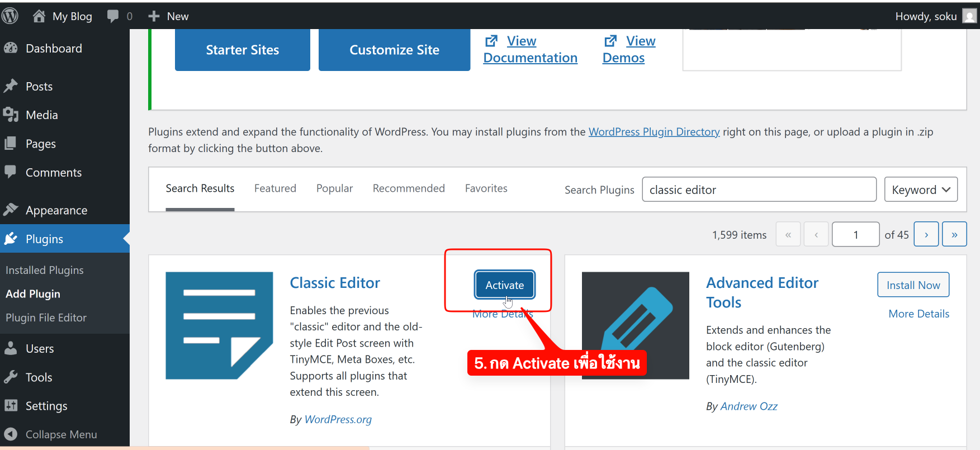Click the Appearance paintbrush icon

[x=11, y=210]
